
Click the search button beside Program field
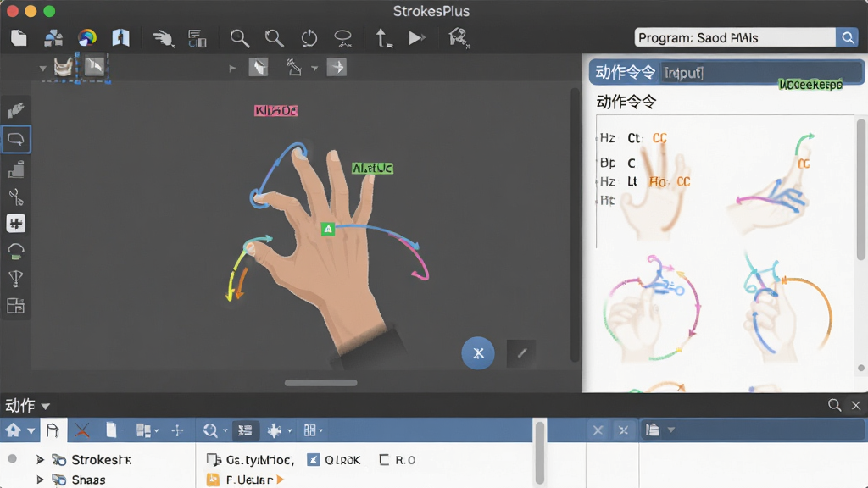coord(848,37)
